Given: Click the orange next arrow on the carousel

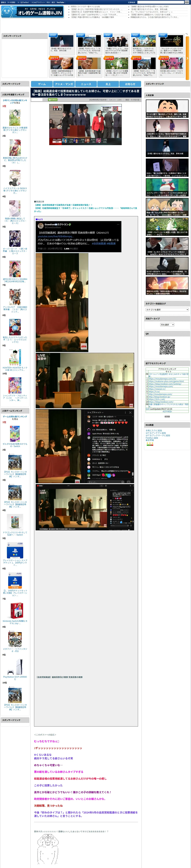Looking at the screenshot, I should (187, 58).
